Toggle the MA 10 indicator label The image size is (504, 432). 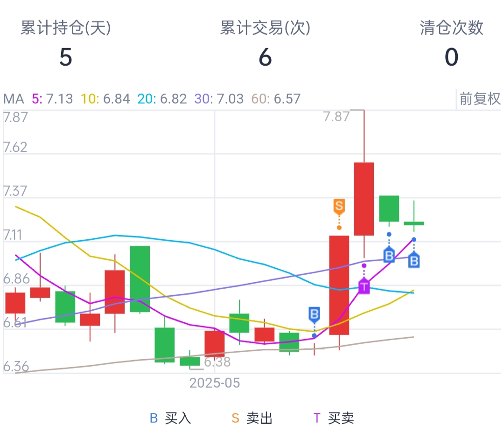105,99
